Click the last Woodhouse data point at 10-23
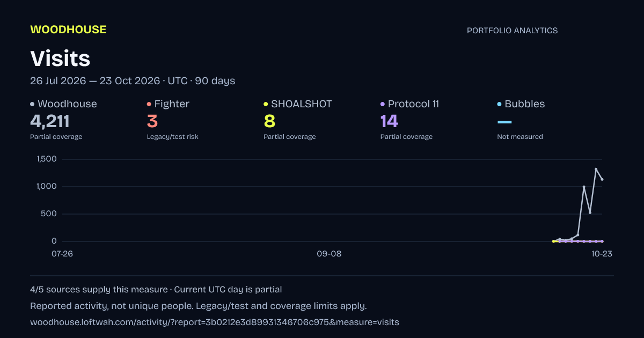 pyautogui.click(x=602, y=179)
